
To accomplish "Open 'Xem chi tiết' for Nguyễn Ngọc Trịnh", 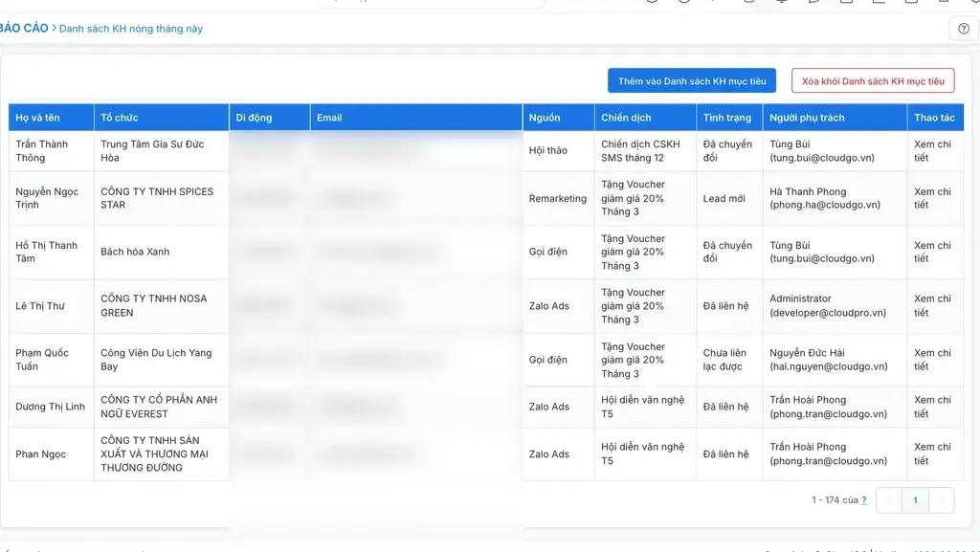I will tap(932, 199).
